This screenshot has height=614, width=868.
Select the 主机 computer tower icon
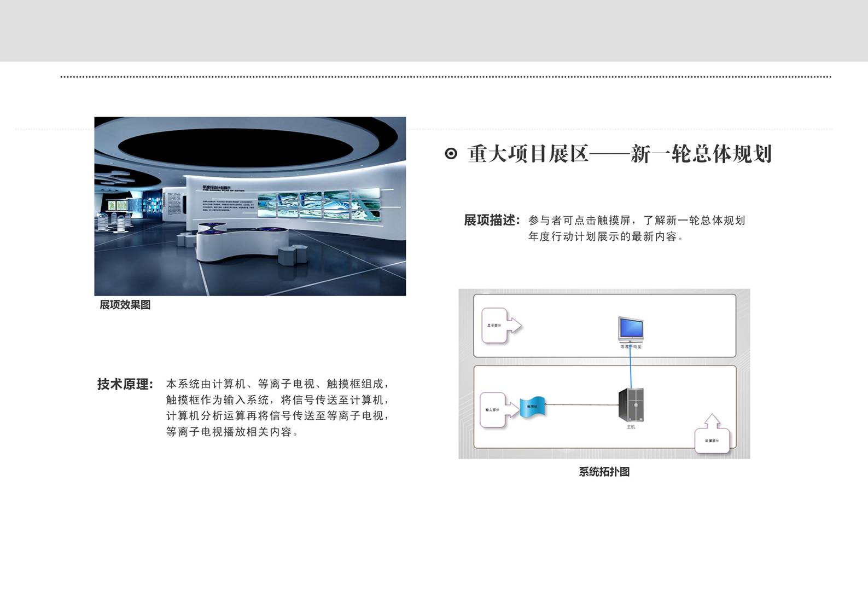click(x=631, y=405)
